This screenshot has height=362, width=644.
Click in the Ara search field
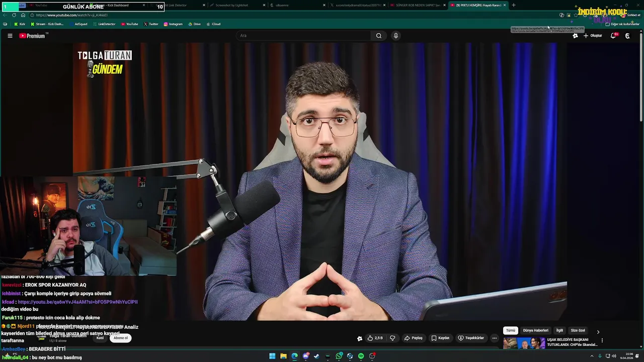(304, 36)
